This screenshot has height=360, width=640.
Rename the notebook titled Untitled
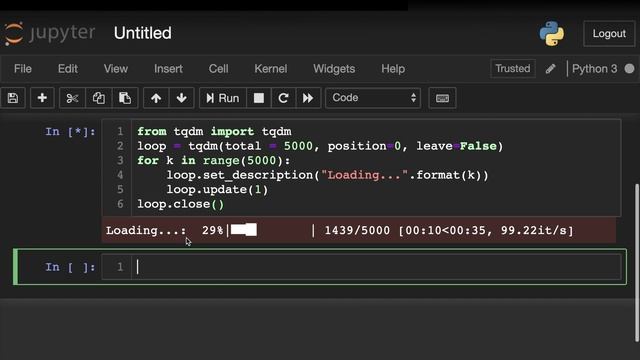tap(142, 33)
